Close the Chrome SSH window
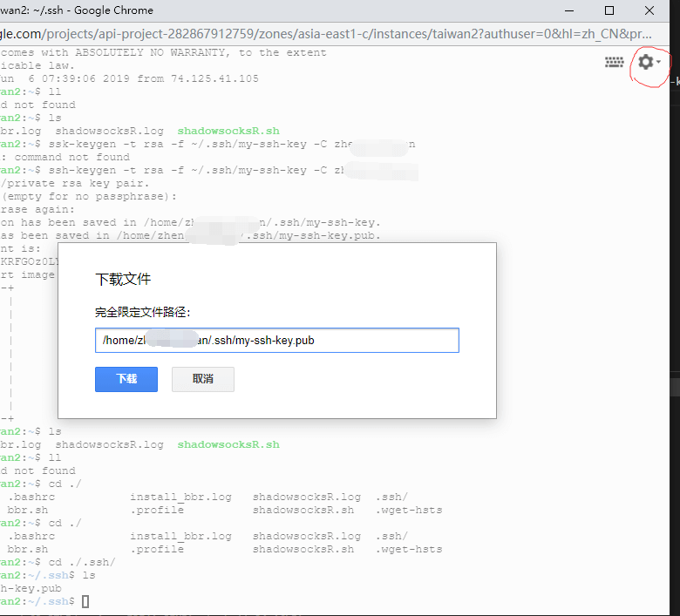Screen dimensions: 680x616 (x=649, y=10)
